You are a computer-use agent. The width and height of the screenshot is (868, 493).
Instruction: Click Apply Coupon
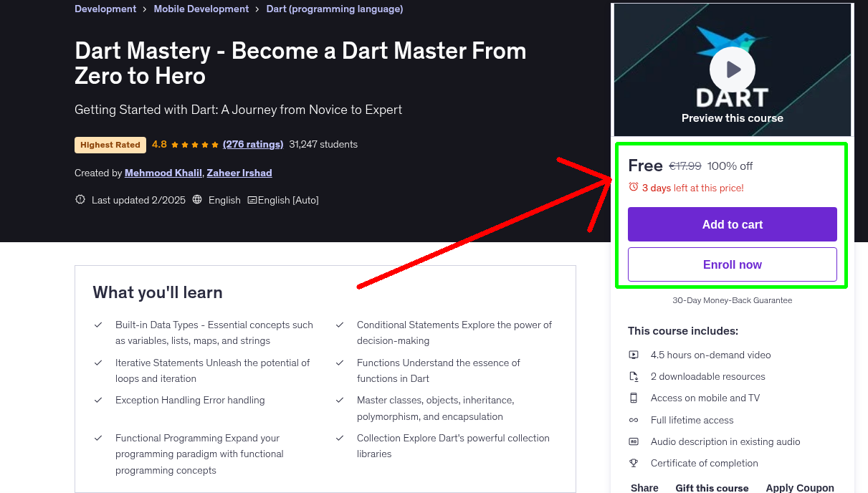coord(800,487)
